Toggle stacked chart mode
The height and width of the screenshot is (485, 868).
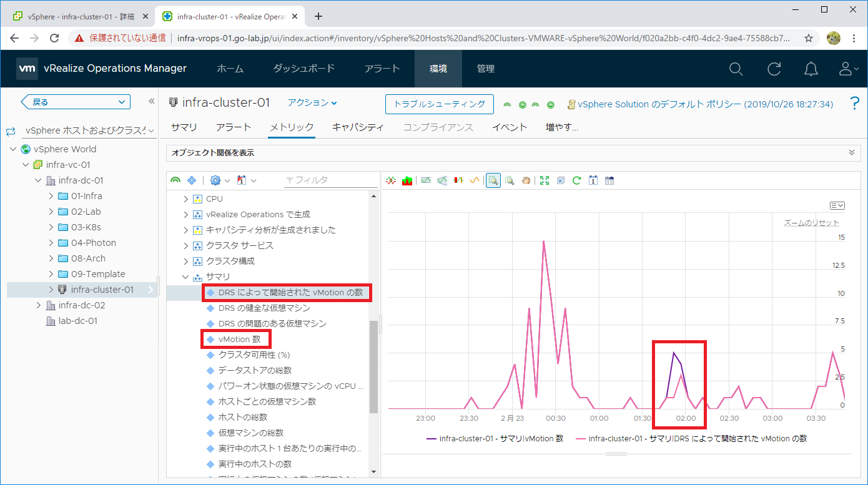407,180
